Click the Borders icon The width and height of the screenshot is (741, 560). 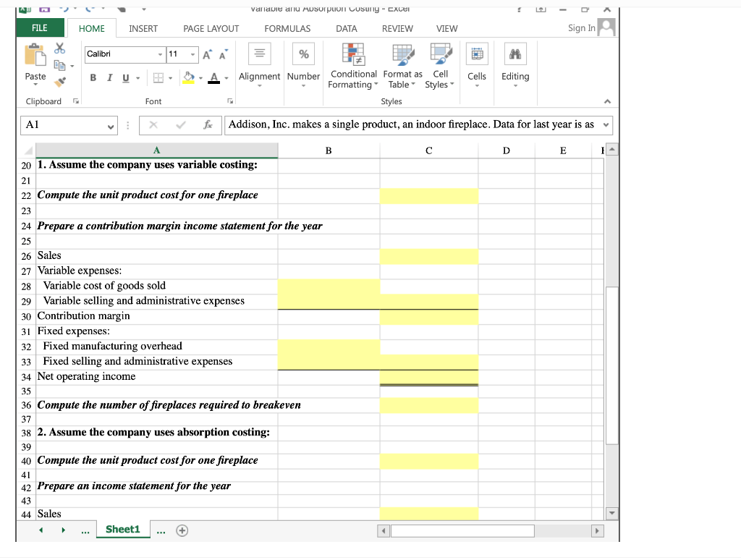(x=158, y=77)
